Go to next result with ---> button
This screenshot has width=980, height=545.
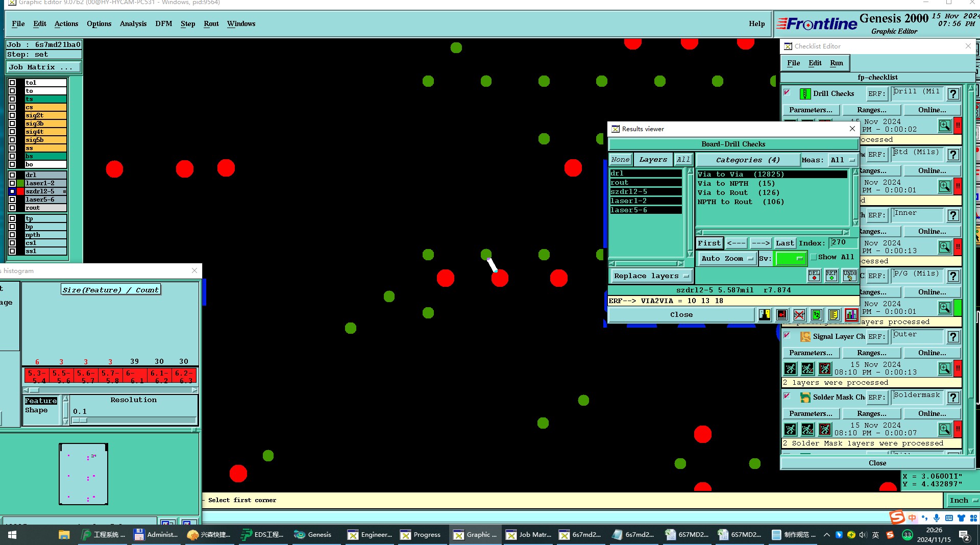coord(761,243)
